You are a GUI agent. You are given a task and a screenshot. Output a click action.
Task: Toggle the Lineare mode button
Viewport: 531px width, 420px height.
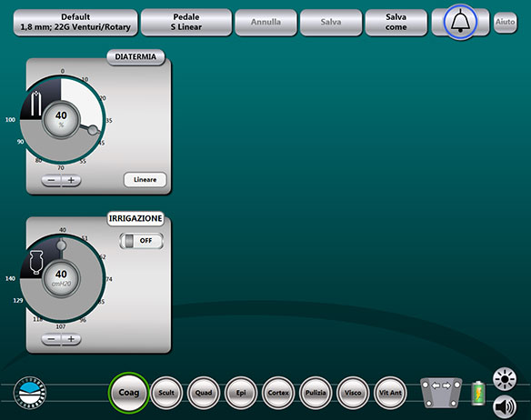point(145,179)
